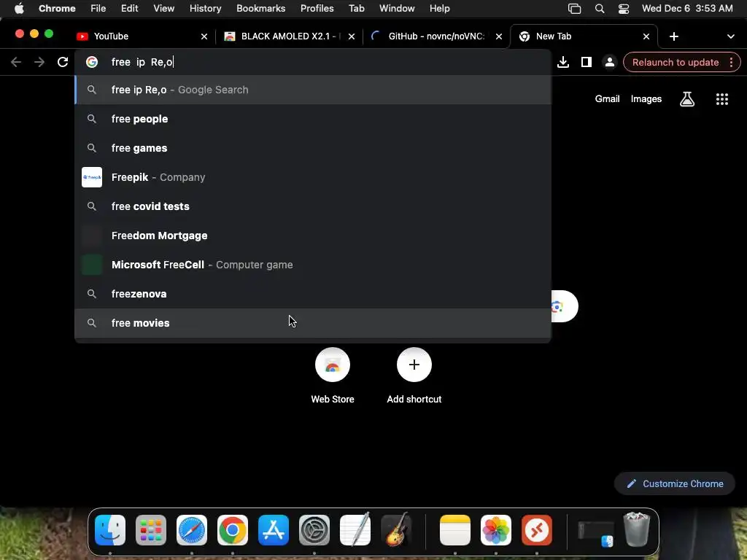Open TextEdit from the Dock
The height and width of the screenshot is (560, 747).
355,529
